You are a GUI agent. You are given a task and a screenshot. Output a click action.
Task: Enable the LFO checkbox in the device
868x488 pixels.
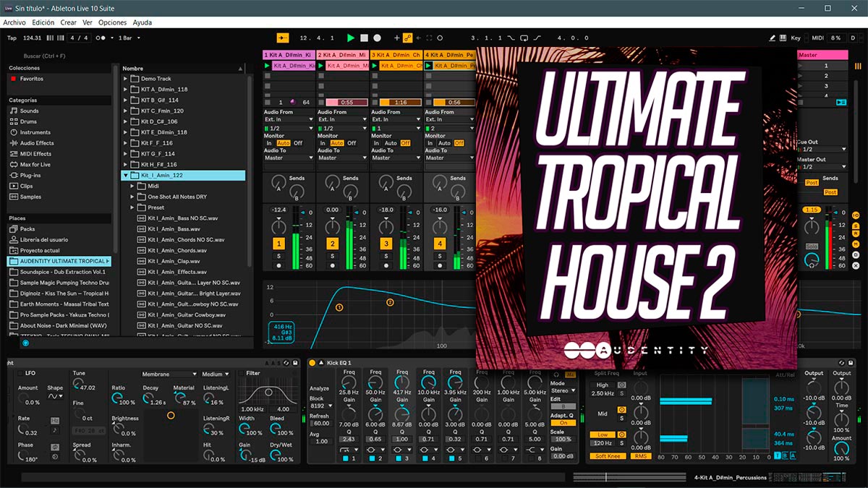point(20,373)
